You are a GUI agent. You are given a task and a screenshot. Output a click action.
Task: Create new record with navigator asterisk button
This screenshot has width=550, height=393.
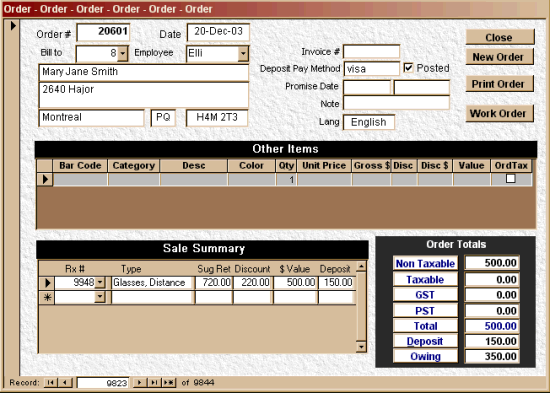coord(169,382)
